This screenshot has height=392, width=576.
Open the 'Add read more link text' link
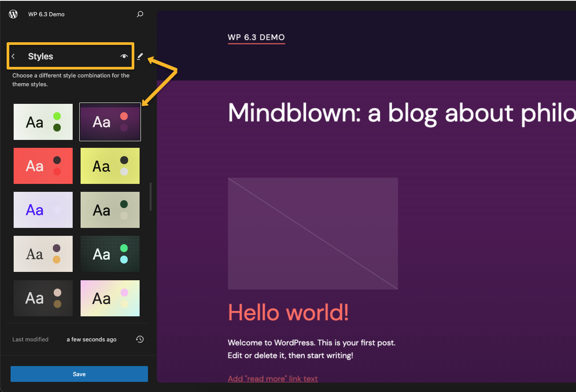click(273, 378)
